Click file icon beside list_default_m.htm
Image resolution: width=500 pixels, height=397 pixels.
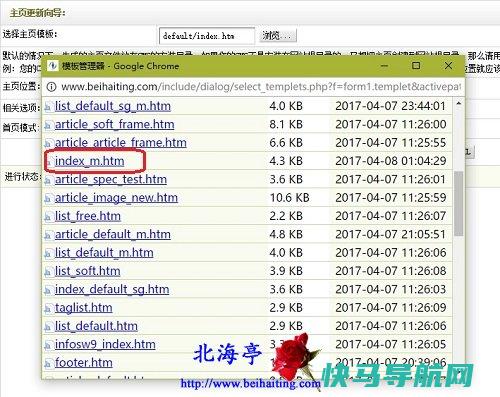pyautogui.click(x=48, y=254)
